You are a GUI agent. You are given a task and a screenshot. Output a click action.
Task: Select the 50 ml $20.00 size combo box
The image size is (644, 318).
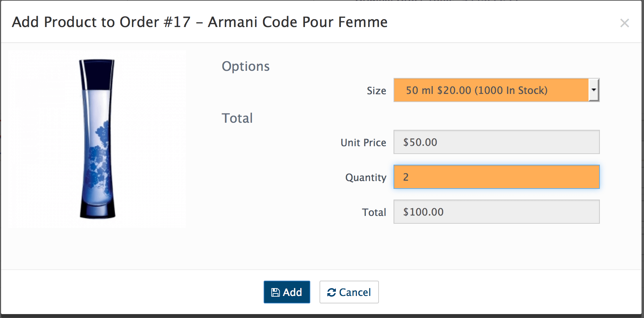[x=496, y=90]
